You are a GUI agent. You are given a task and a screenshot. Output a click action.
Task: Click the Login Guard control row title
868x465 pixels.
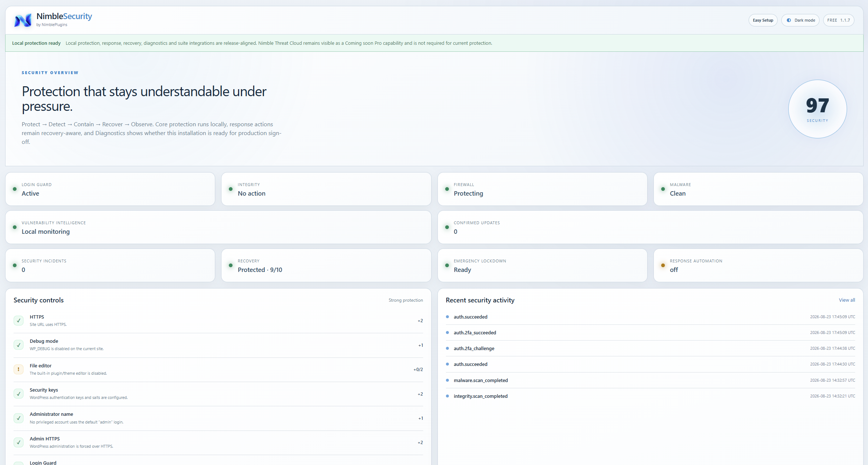43,462
